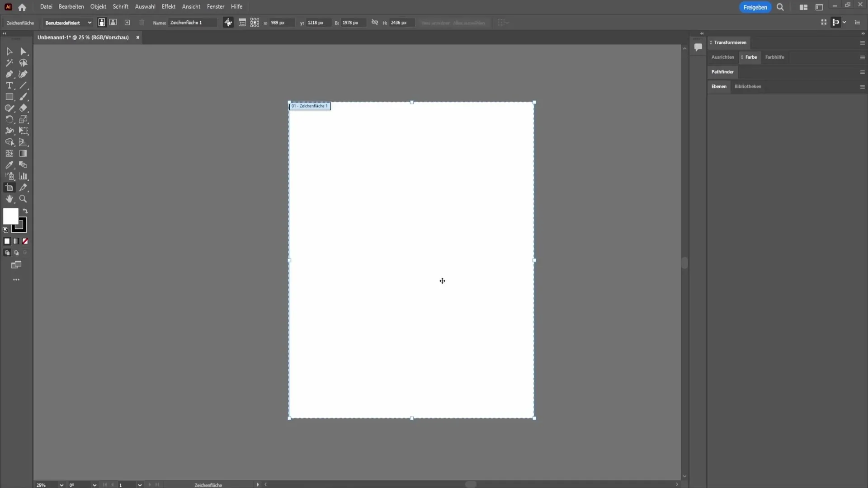Click the X position field
This screenshot has height=488, width=868.
click(x=282, y=23)
